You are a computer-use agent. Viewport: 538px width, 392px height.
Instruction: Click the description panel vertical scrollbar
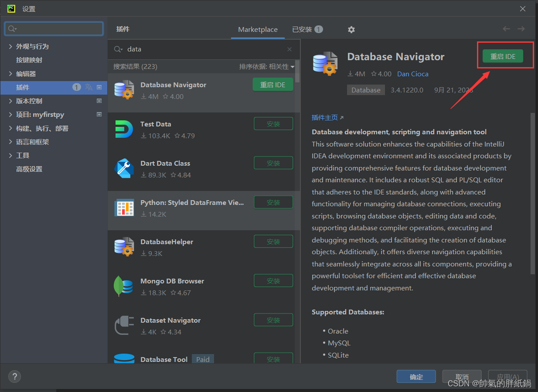[532, 193]
